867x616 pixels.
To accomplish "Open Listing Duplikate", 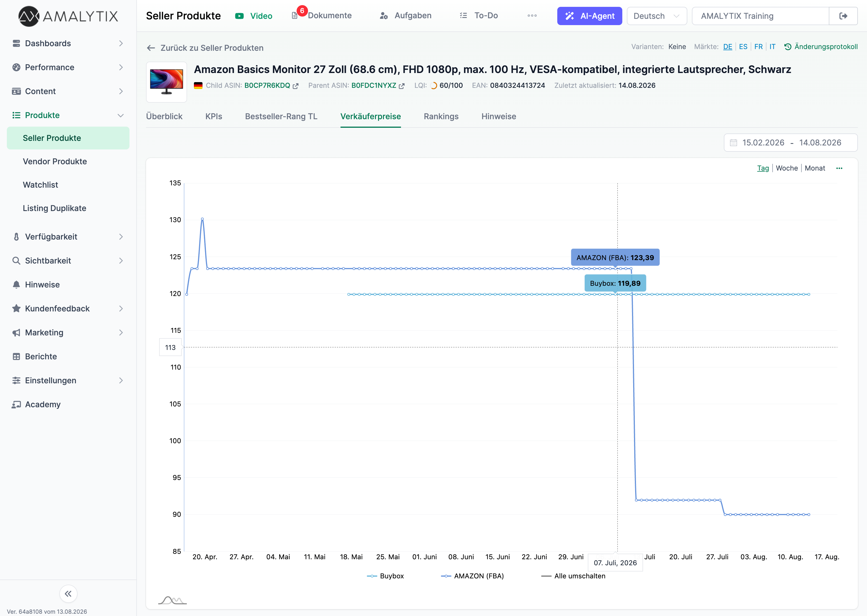I will pyautogui.click(x=54, y=208).
